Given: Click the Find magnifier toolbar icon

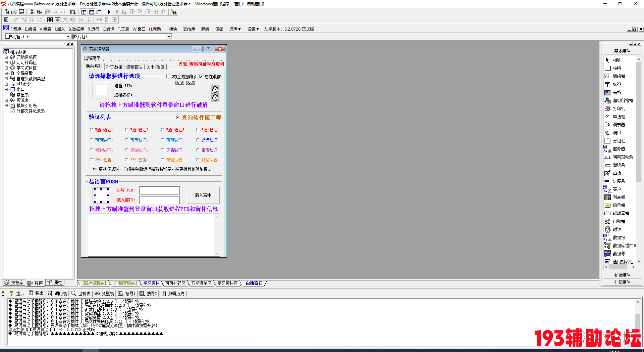Looking at the screenshot, I should 73,12.
